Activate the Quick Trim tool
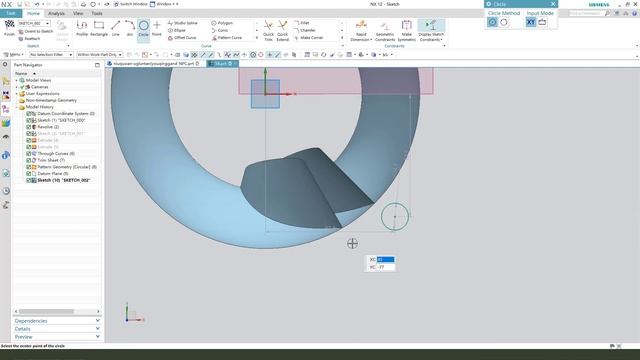 (268, 31)
